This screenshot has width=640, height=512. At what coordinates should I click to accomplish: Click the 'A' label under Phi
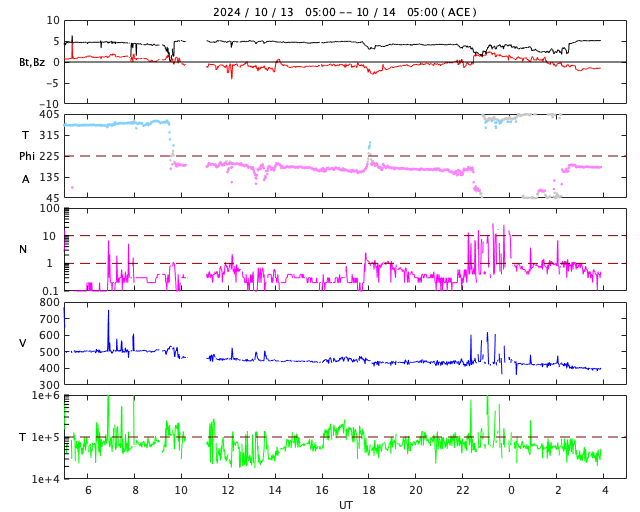[25, 180]
